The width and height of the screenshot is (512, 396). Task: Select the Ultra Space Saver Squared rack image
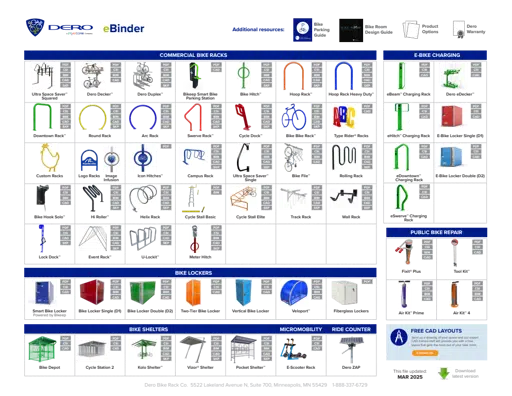pos(43,75)
